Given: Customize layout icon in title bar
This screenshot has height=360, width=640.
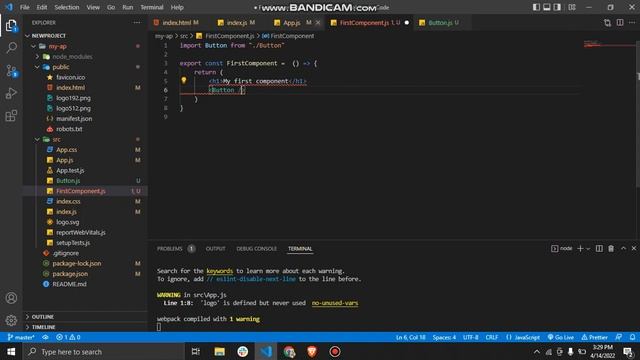Looking at the screenshot, I should click(572, 7).
